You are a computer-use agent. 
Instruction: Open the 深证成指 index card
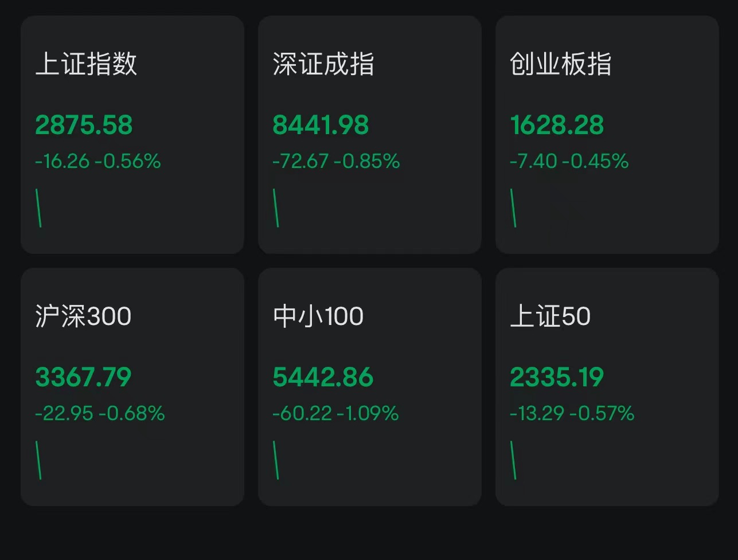pyautogui.click(x=369, y=135)
